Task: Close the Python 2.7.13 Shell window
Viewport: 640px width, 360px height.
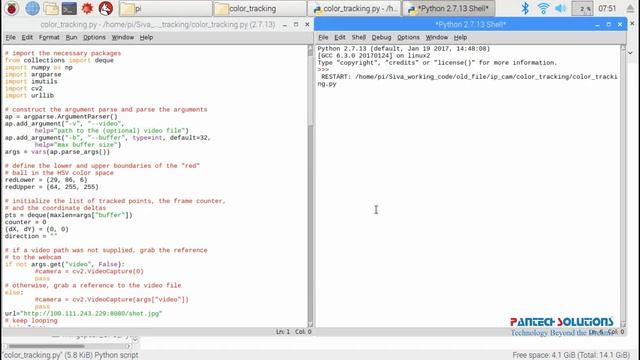Action: pyautogui.click(x=620, y=24)
